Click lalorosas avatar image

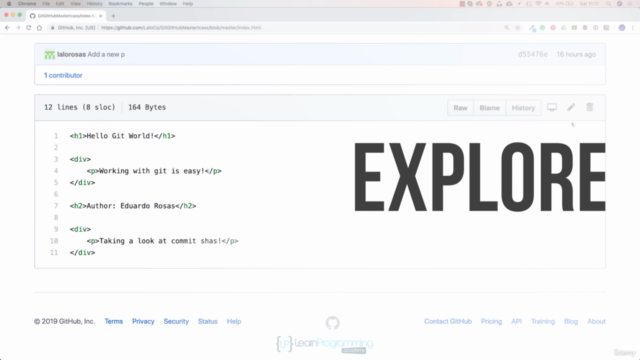point(49,54)
